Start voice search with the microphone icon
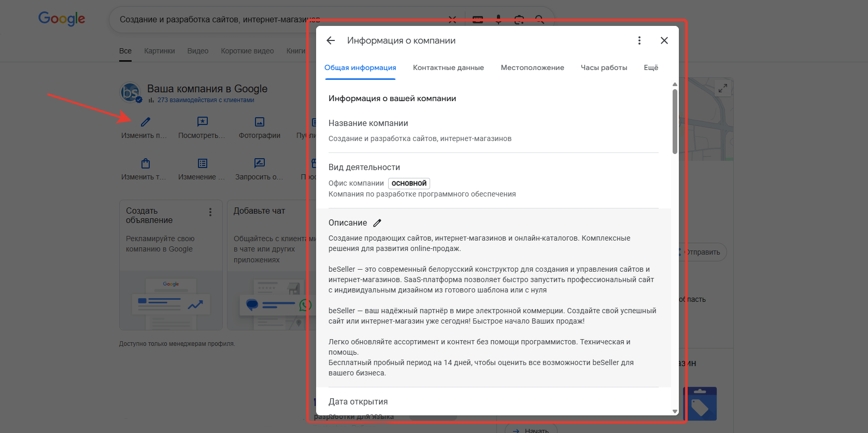The height and width of the screenshot is (433, 868). tap(498, 20)
